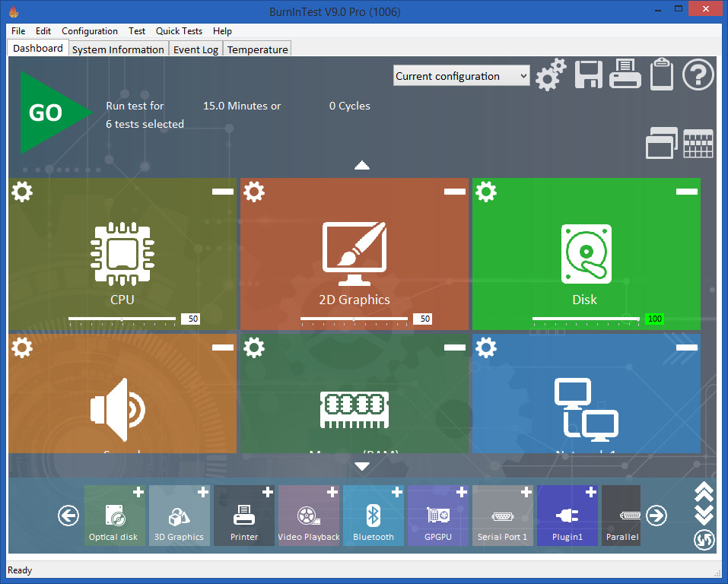This screenshot has height=584, width=728.
Task: Click the Disk drive icon
Action: coord(587,254)
